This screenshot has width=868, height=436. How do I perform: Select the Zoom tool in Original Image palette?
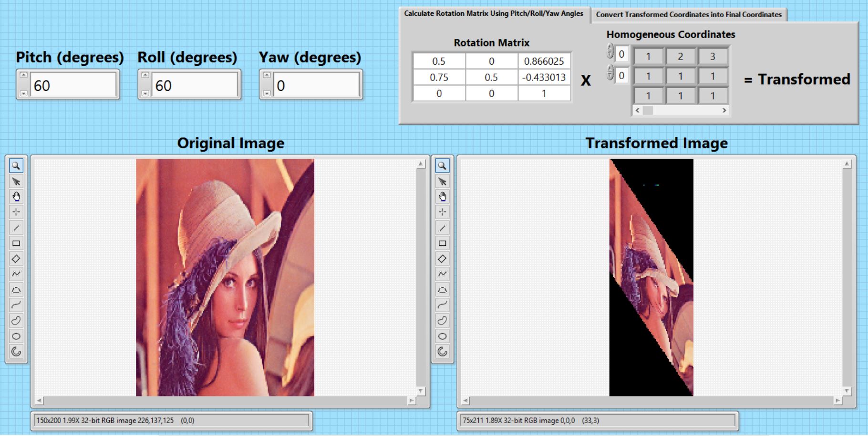(16, 166)
